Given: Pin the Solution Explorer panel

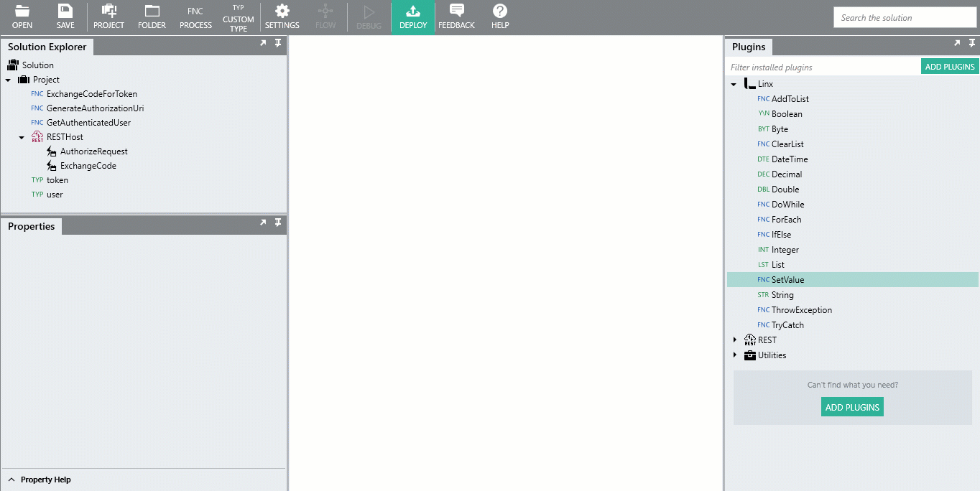Looking at the screenshot, I should [278, 44].
